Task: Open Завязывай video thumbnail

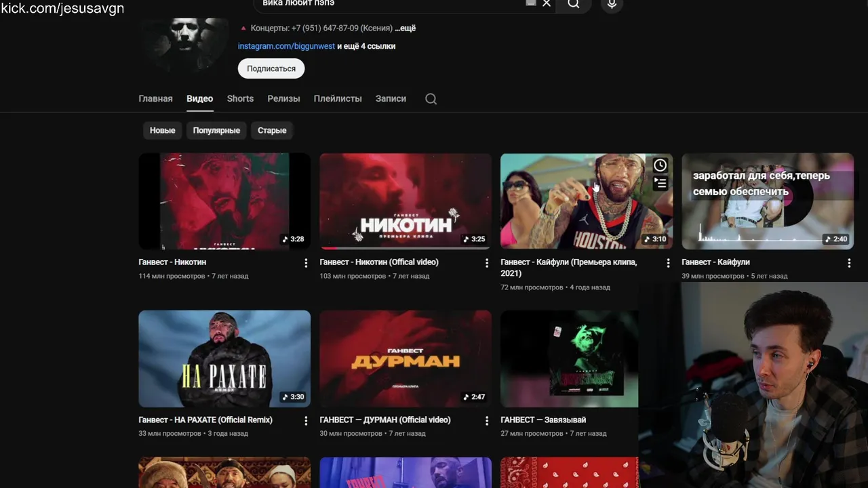Action: point(569,359)
